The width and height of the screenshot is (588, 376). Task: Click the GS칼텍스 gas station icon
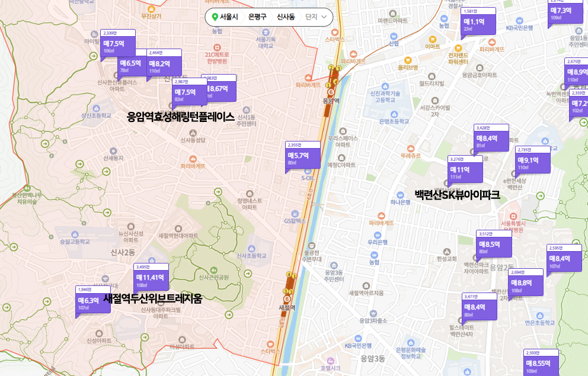click(295, 214)
